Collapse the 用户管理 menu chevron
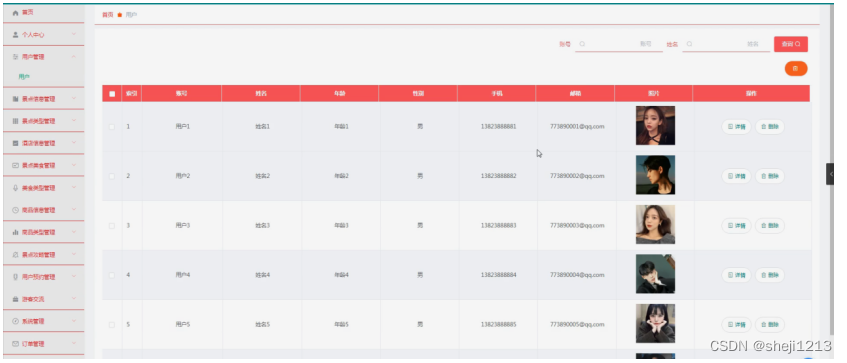This screenshot has height=363, width=847. tap(74, 57)
